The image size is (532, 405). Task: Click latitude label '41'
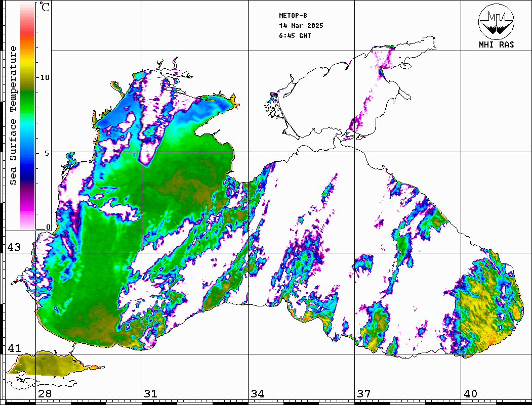[14, 348]
